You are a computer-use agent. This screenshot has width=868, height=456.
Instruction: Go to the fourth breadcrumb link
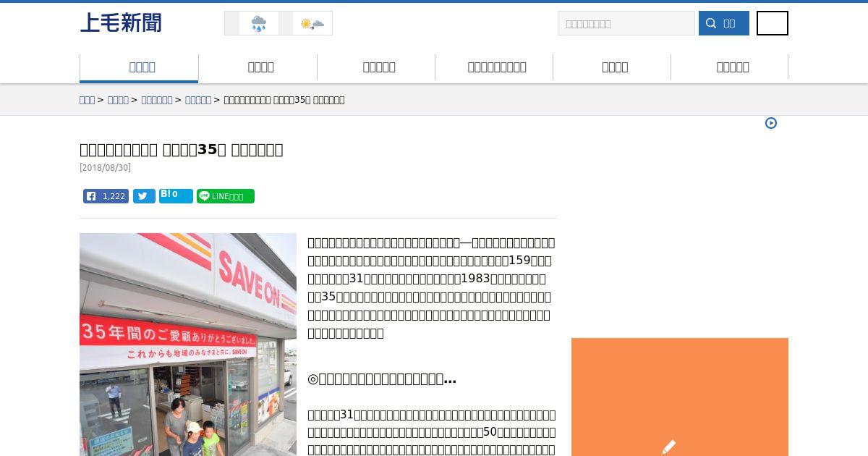(197, 100)
